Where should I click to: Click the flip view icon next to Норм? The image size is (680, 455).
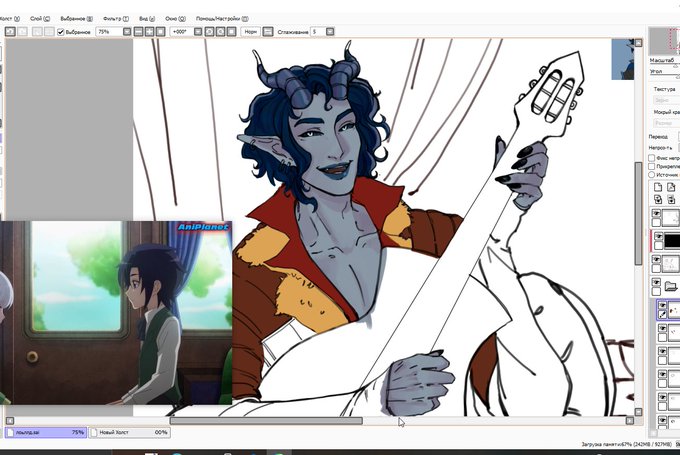tap(268, 32)
